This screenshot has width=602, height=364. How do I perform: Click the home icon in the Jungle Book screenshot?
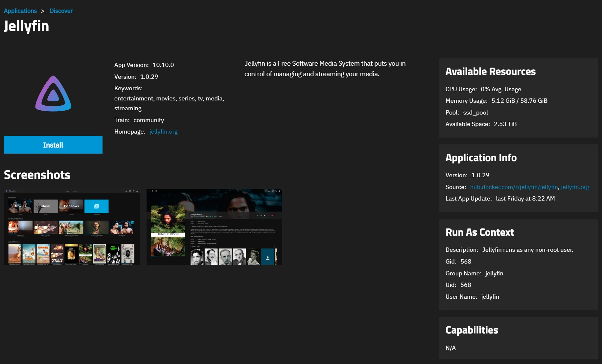(x=152, y=191)
